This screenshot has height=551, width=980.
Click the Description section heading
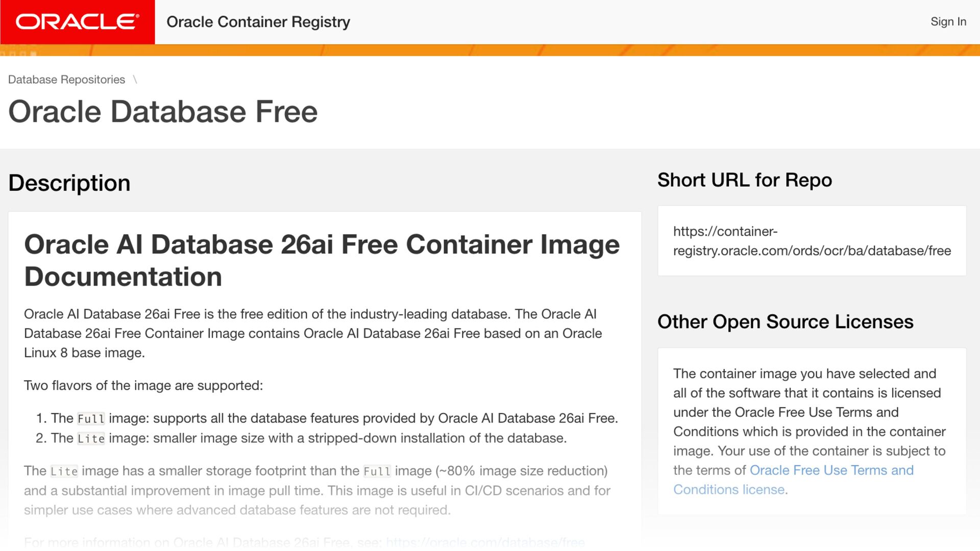click(x=69, y=183)
